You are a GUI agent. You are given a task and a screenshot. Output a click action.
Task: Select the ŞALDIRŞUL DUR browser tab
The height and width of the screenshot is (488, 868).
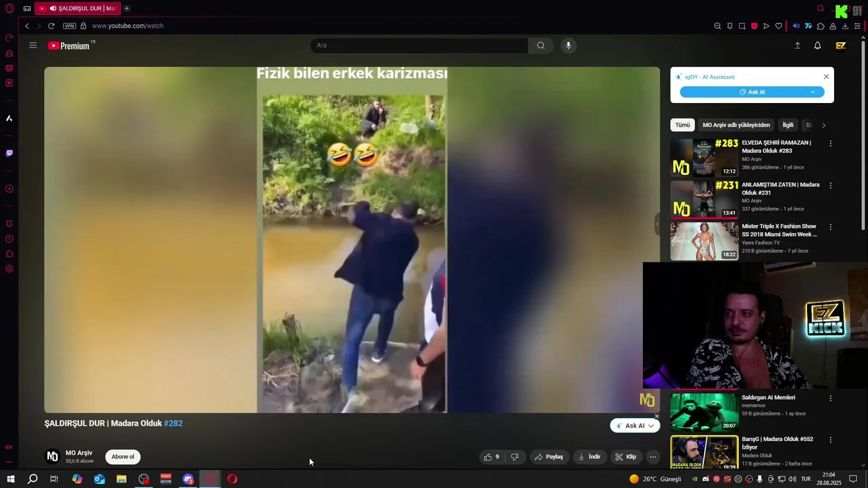coord(77,8)
